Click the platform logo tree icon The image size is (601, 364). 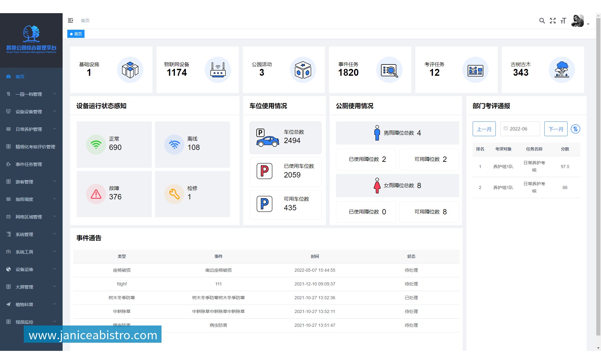(31, 34)
